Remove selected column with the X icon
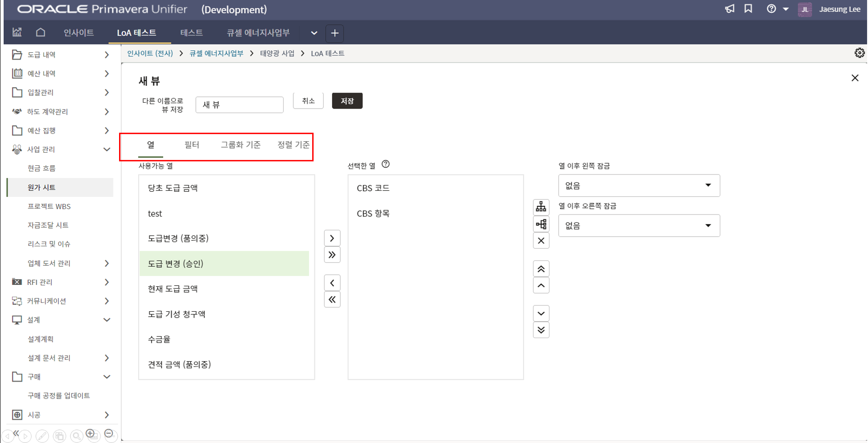This screenshot has height=443, width=868. [x=541, y=241]
